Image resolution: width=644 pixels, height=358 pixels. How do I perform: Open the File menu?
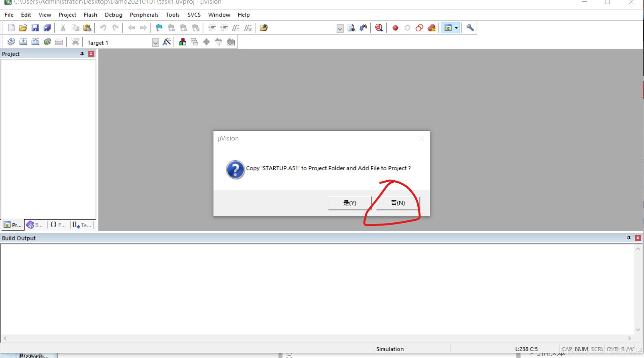(9, 15)
